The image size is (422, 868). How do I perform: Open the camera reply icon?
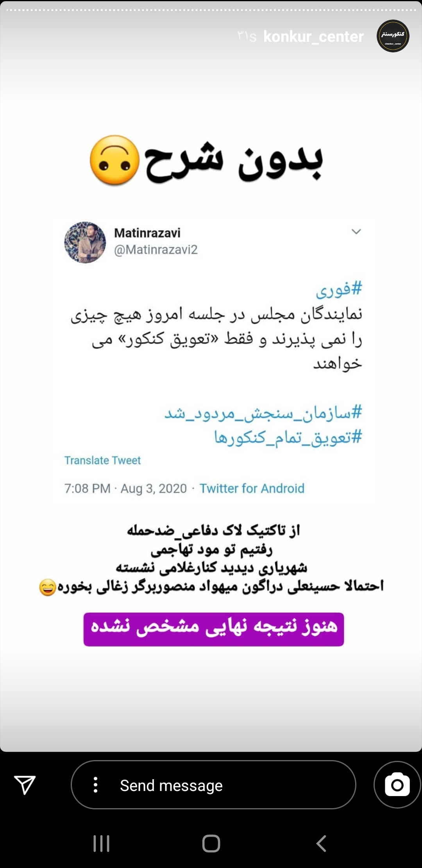click(x=397, y=785)
